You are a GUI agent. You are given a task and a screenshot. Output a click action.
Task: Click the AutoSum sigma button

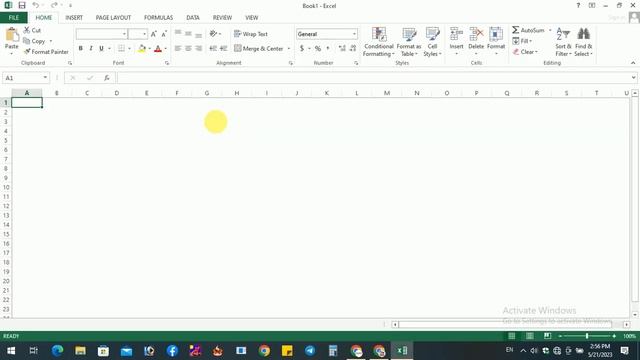(x=528, y=30)
